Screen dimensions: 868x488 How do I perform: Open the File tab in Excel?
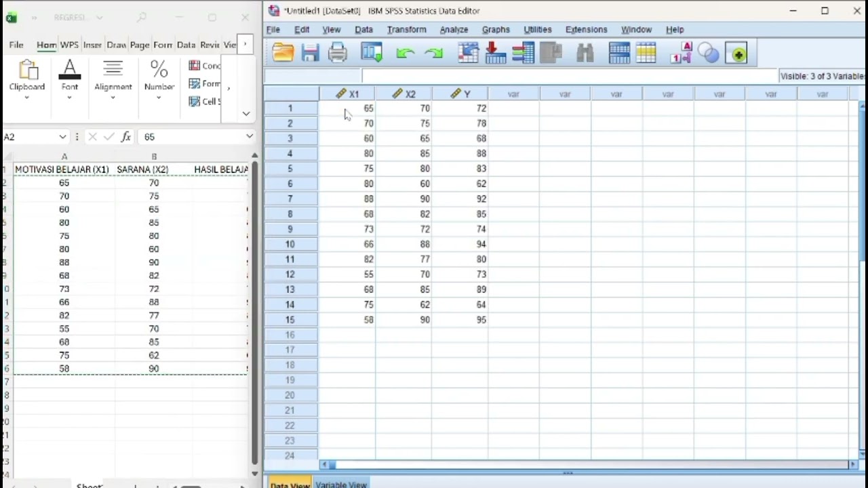[x=16, y=45]
